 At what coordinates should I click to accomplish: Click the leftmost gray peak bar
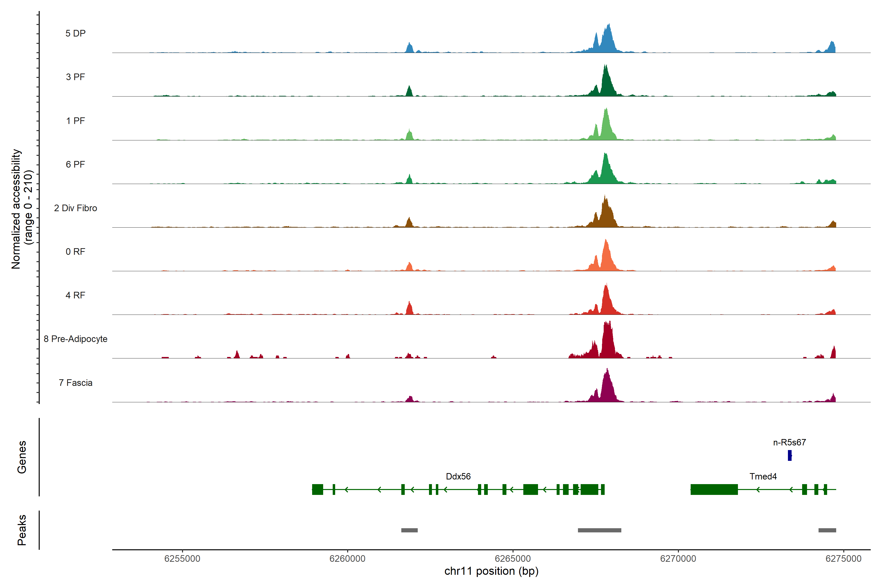409,530
